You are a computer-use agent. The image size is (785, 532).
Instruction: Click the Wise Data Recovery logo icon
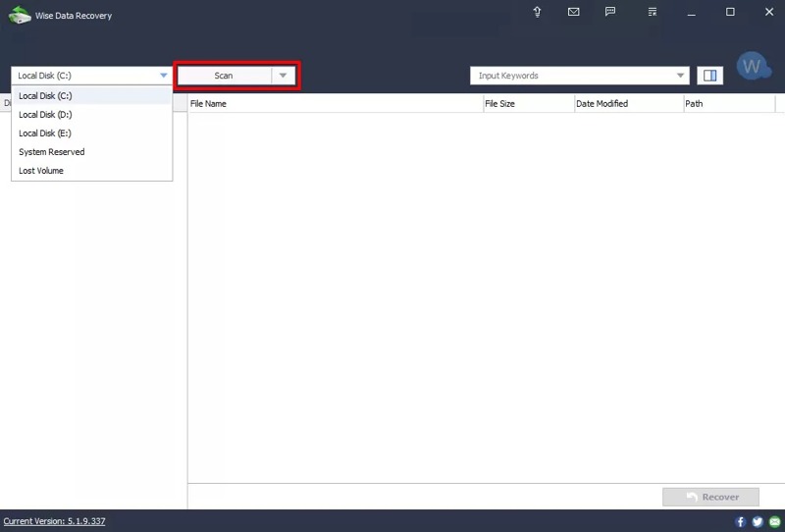pos(20,15)
